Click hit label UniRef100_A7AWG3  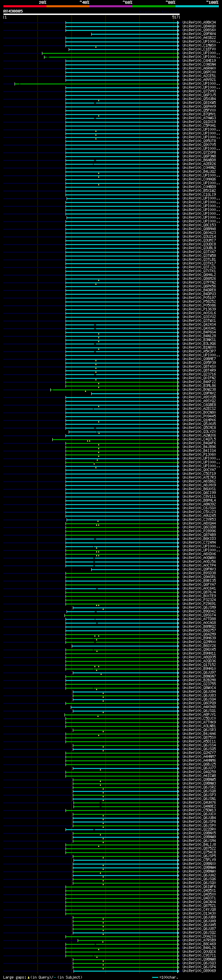click(x=199, y=118)
